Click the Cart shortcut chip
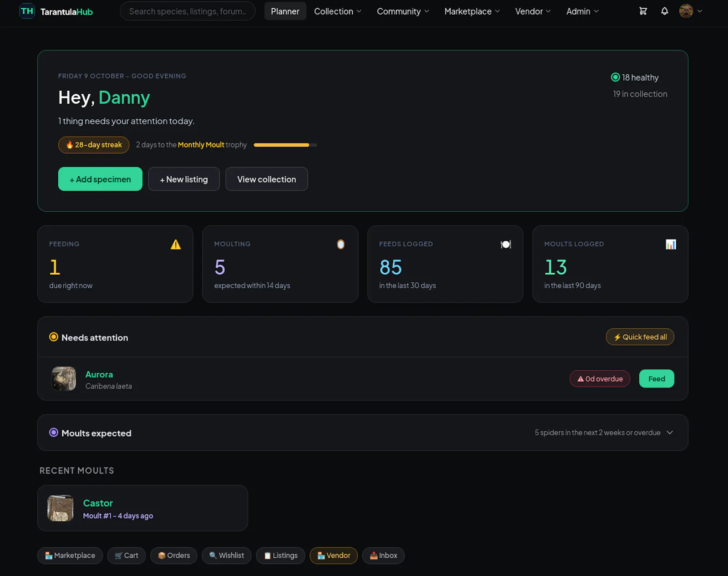728x576 pixels. [x=126, y=556]
